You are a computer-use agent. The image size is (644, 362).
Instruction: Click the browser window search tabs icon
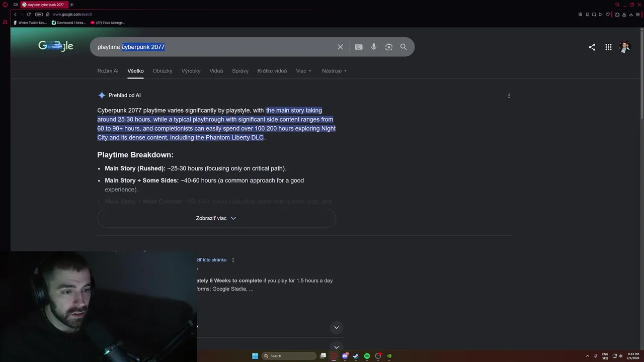tap(617, 5)
